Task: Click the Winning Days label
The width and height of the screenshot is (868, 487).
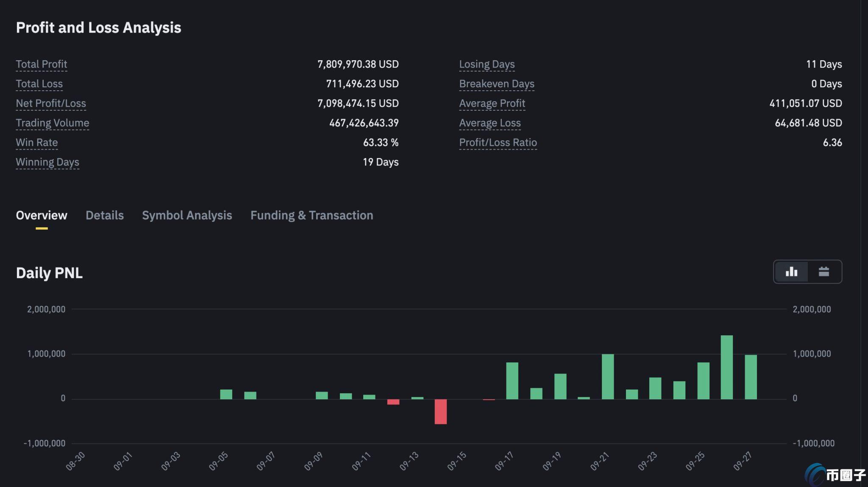Action: (47, 162)
